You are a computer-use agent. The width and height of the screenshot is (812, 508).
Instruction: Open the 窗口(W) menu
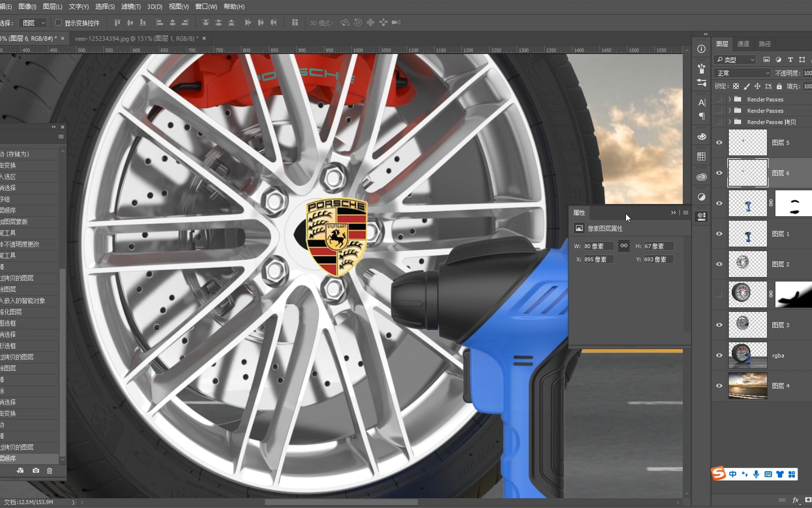pyautogui.click(x=206, y=6)
